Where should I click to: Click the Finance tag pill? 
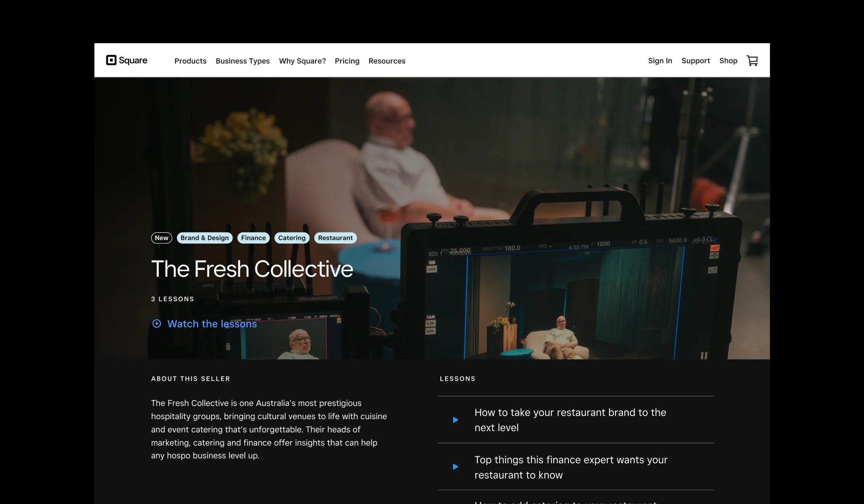(x=253, y=238)
